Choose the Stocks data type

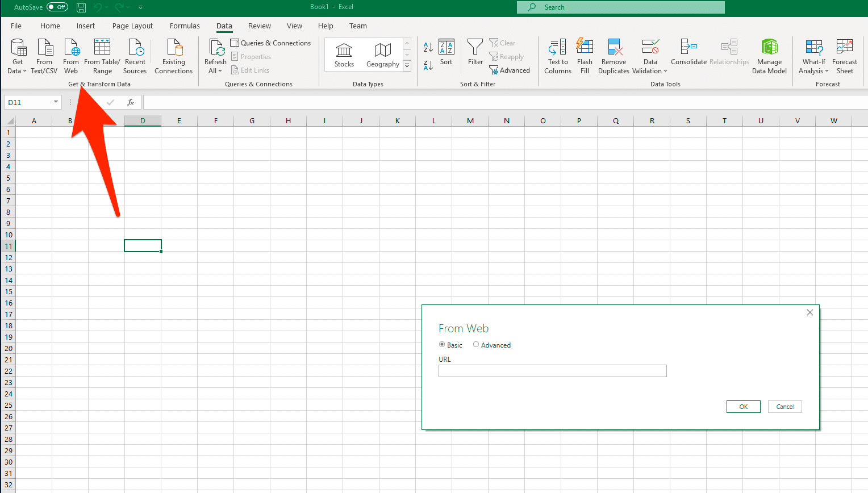(x=344, y=55)
